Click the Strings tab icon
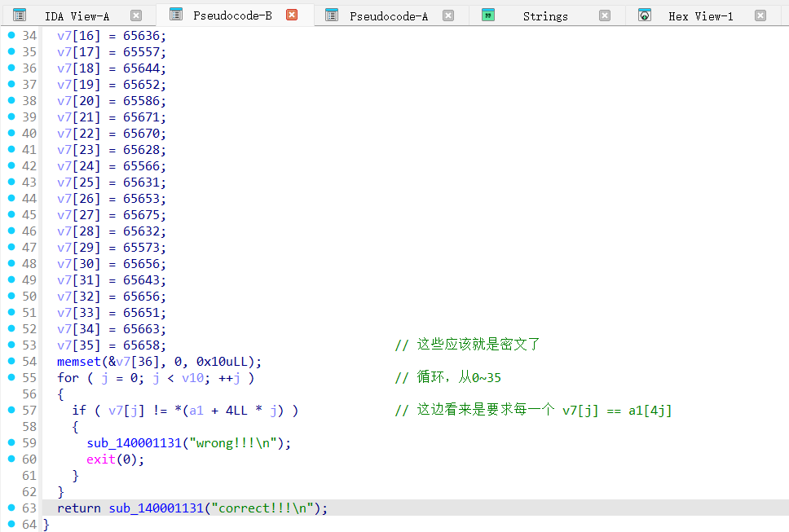789x532 pixels. click(488, 15)
